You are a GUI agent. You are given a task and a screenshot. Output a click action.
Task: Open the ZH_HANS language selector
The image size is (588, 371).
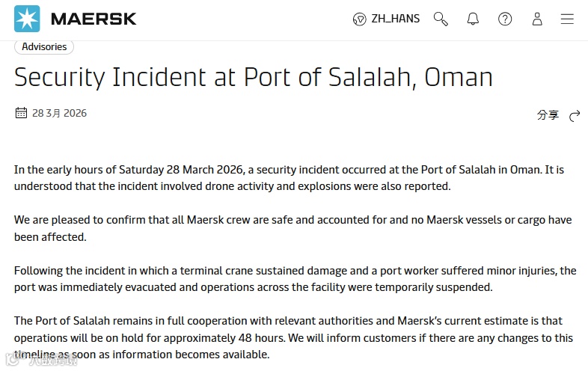[x=396, y=19]
